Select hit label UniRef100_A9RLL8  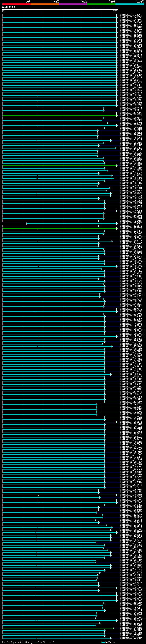tap(131, 85)
